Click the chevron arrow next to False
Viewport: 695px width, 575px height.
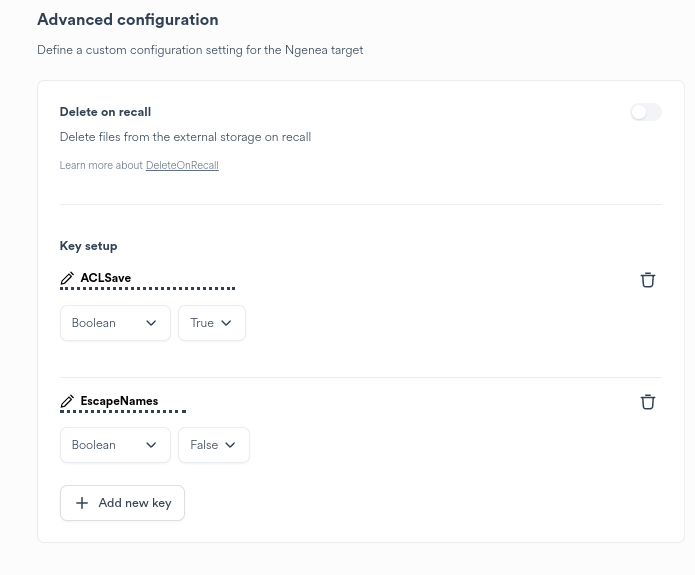230,445
